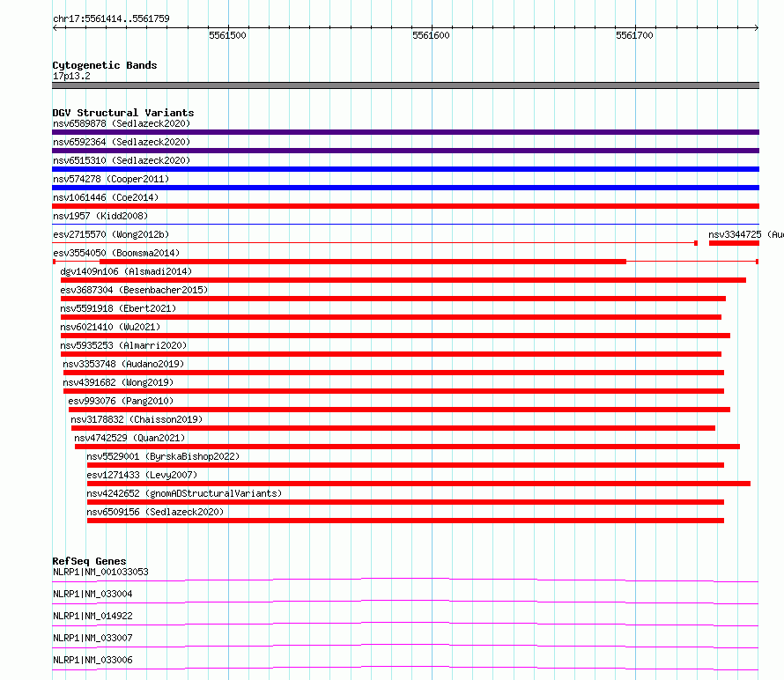This screenshot has height=680, width=784.
Task: Select NLRP1|NM_033006 gene label
Action: 92,660
